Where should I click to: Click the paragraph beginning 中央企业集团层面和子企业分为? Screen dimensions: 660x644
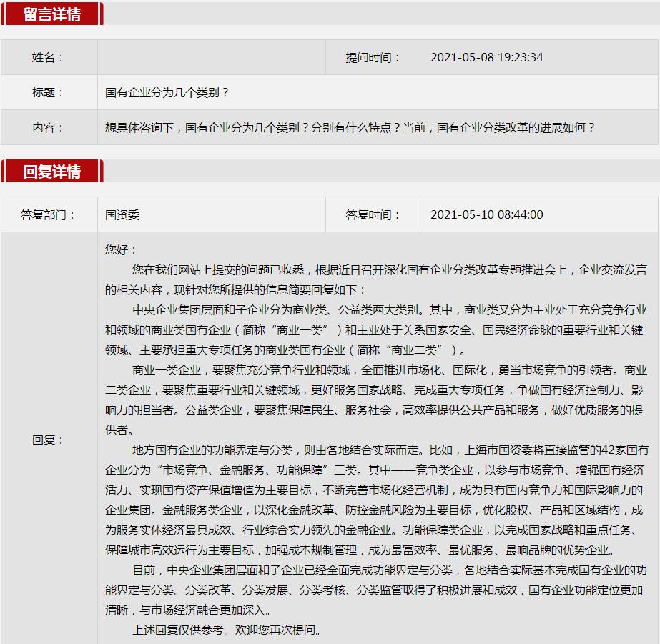375,330
